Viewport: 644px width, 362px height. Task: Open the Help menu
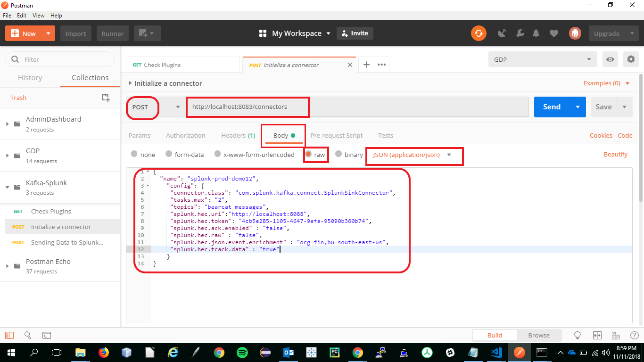pyautogui.click(x=56, y=16)
